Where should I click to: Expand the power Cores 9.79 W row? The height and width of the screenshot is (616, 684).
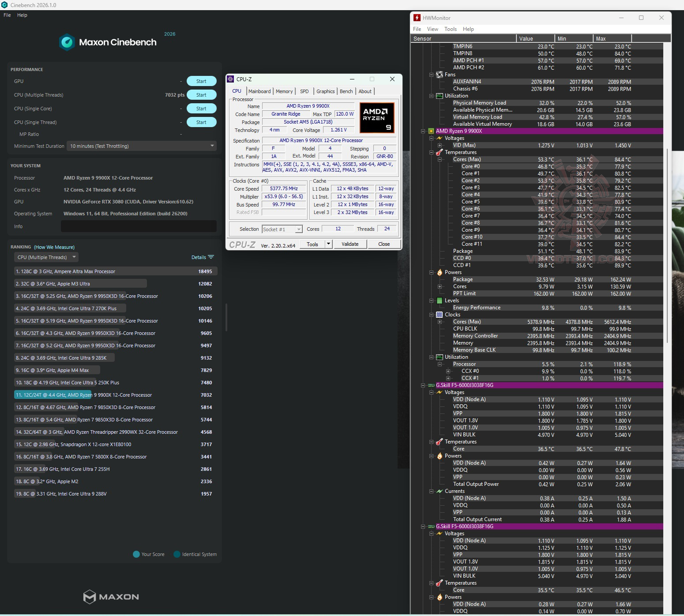tap(440, 286)
